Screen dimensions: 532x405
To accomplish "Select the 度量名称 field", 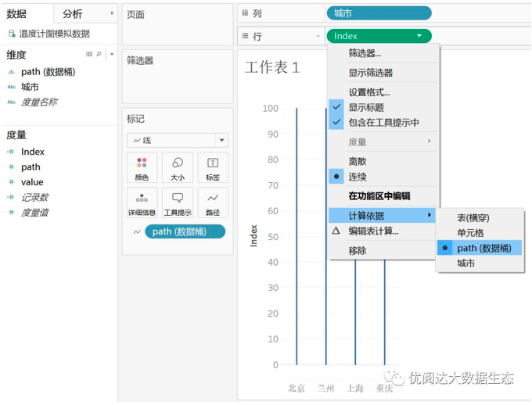I will [39, 102].
